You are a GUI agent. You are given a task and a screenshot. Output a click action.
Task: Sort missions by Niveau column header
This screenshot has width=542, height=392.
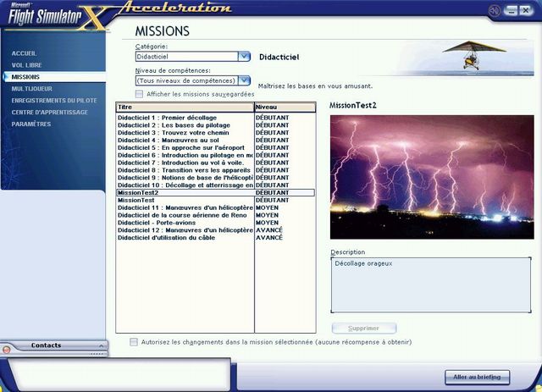coord(285,108)
